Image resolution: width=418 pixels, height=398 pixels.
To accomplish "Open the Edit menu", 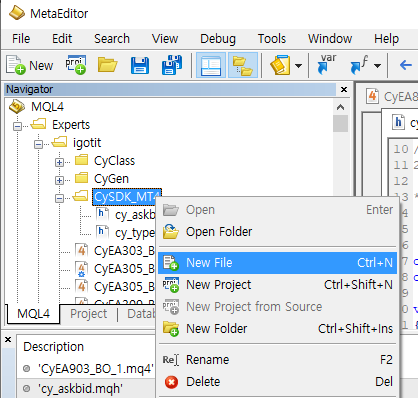I will point(62,39).
